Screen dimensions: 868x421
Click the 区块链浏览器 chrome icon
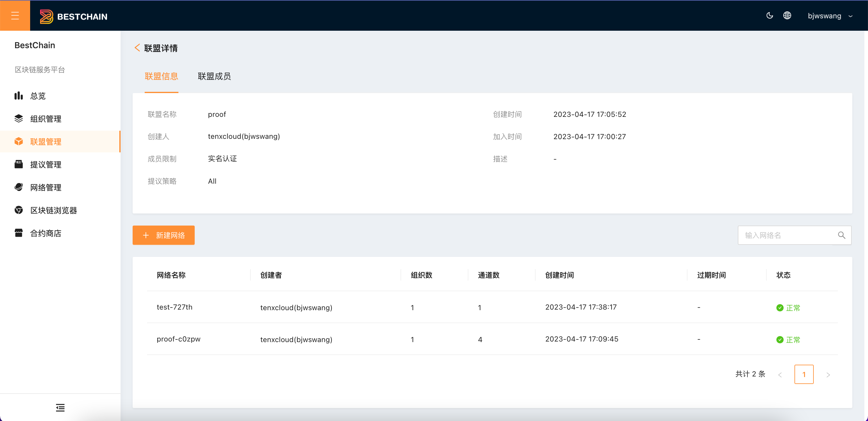click(x=18, y=210)
